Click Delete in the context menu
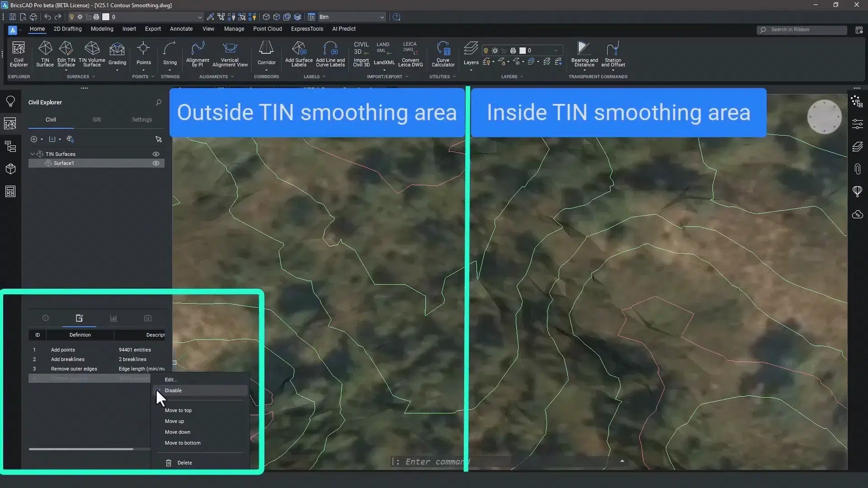This screenshot has height=488, width=868. tap(184, 463)
